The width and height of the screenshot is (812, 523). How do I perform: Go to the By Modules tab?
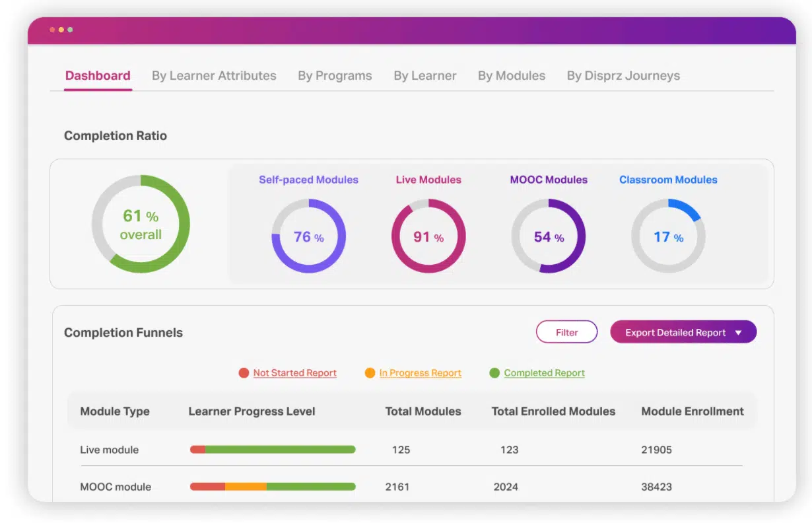tap(512, 76)
